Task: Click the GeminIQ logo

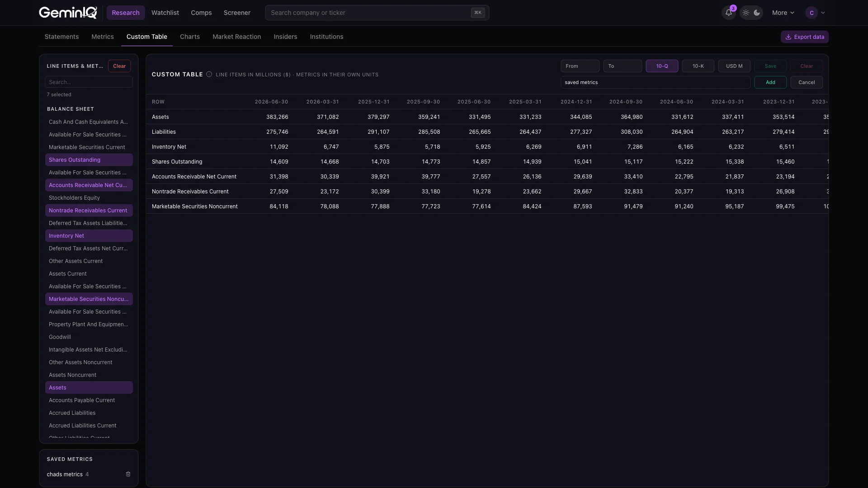Action: coord(68,13)
